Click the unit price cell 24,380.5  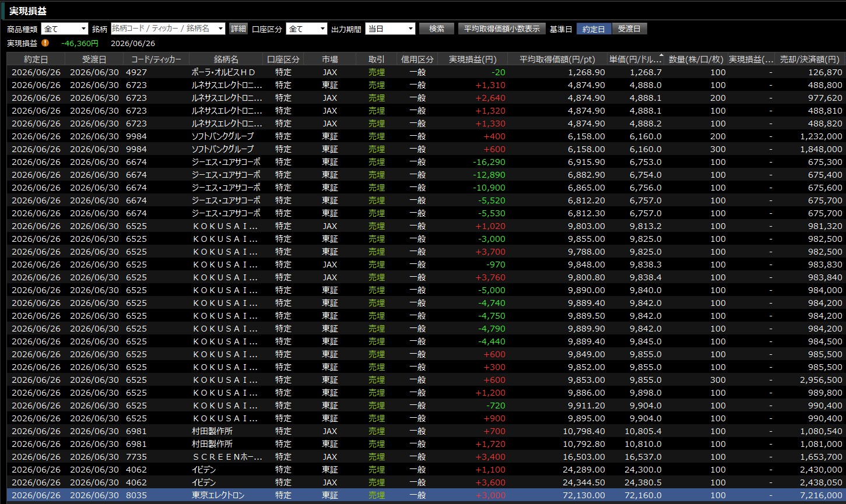[x=643, y=482]
